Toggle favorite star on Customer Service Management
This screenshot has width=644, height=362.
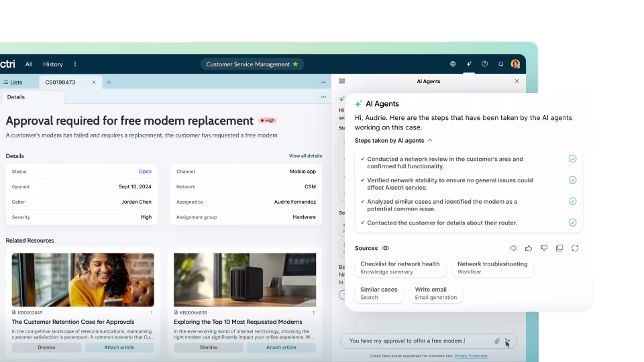pyautogui.click(x=295, y=64)
